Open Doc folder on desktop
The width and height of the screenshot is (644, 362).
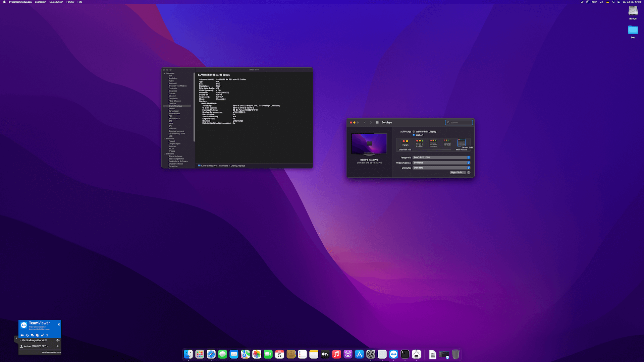tap(633, 30)
